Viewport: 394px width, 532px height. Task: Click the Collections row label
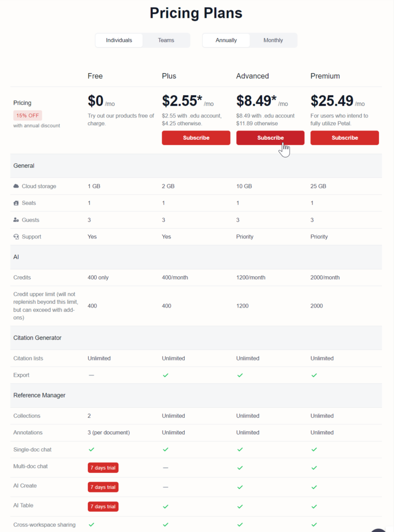pos(27,416)
